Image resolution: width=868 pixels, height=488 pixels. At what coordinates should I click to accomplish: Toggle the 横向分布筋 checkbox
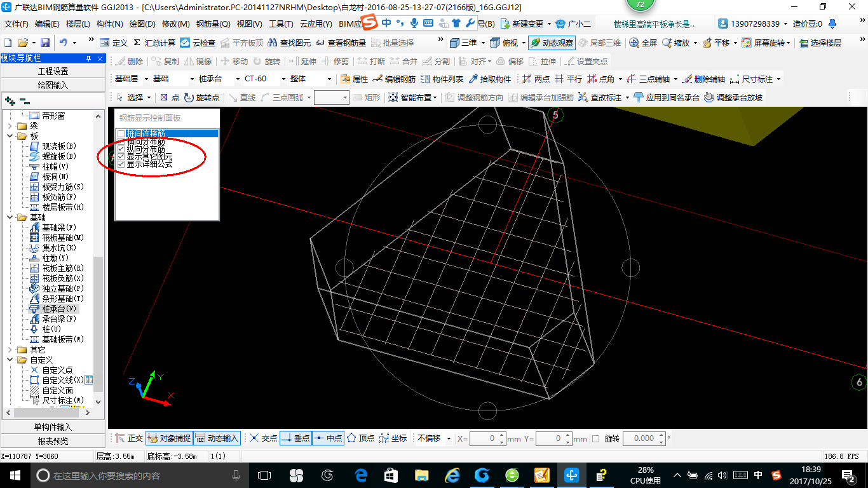121,141
